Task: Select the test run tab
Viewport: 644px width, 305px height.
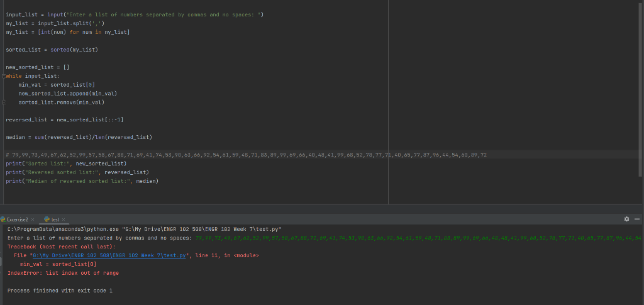Action: coord(55,219)
